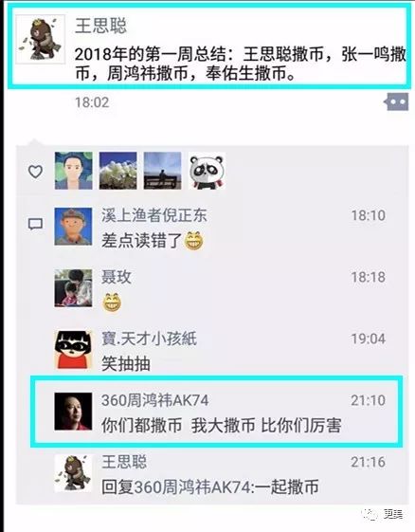
Task: Open first liker's portrait avatar
Action: pyautogui.click(x=74, y=171)
